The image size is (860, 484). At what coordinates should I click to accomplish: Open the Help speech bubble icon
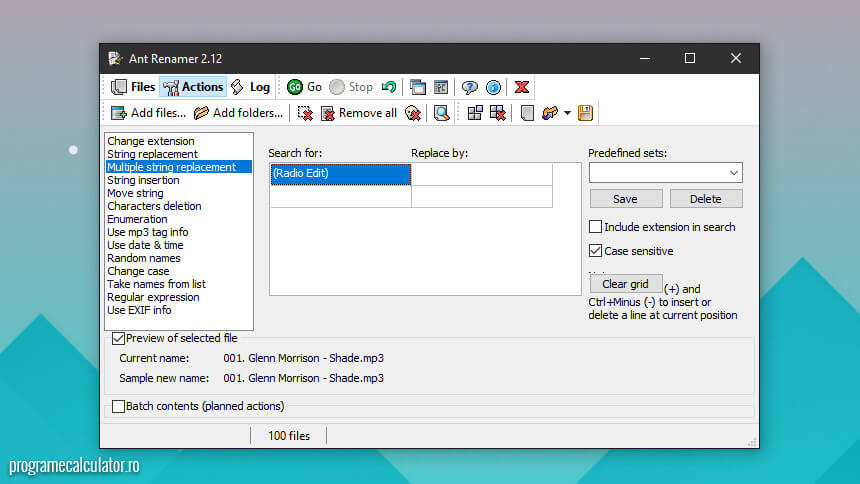pos(469,87)
